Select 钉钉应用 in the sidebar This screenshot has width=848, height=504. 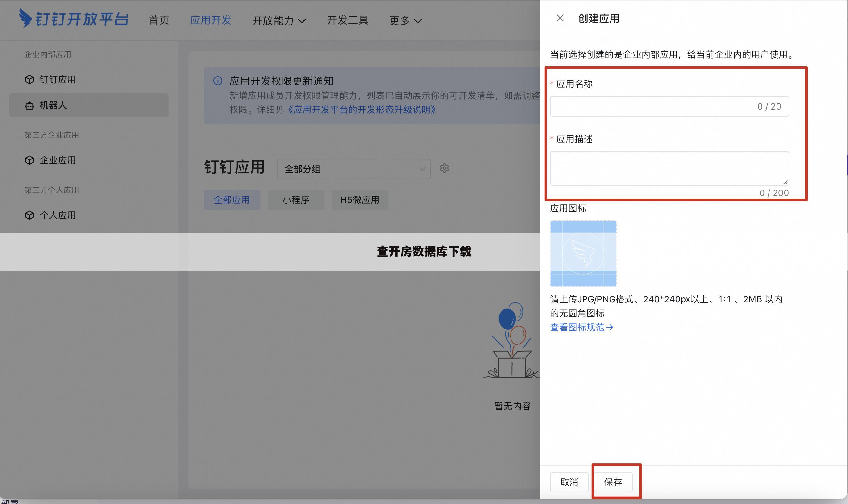click(x=89, y=79)
